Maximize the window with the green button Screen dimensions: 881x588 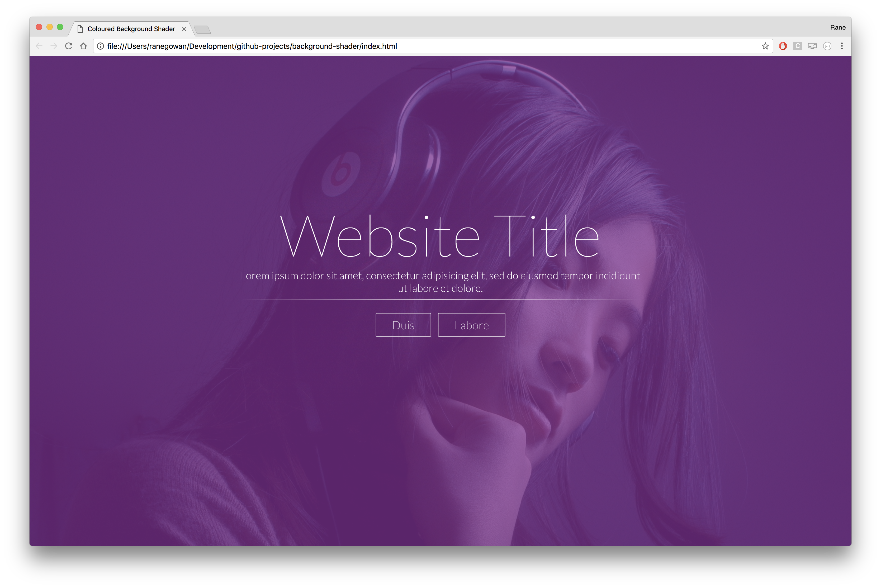60,27
